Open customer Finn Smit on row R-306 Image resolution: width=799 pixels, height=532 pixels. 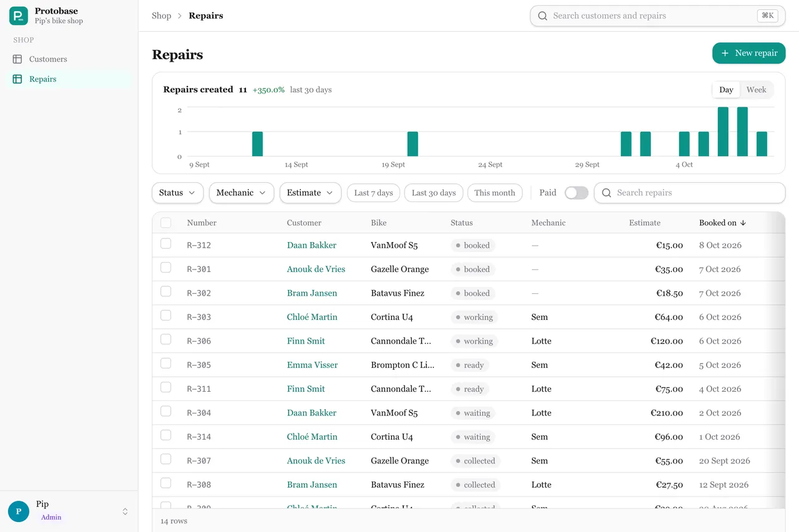306,341
